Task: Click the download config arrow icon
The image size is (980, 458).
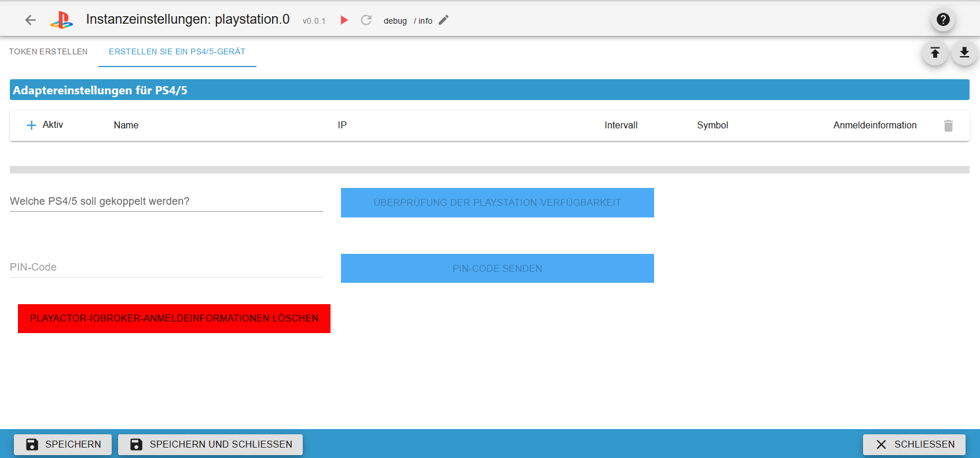Action: point(964,53)
